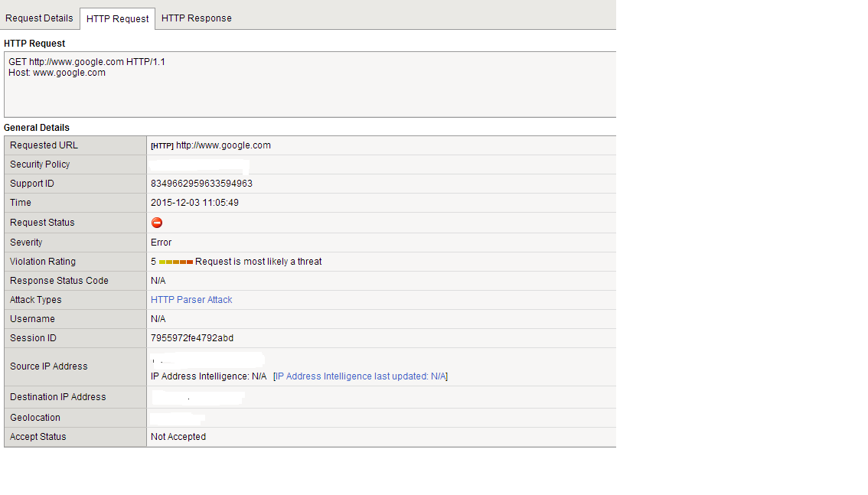Click the Not Accepted status text
This screenshot has height=495, width=868.
tap(178, 437)
